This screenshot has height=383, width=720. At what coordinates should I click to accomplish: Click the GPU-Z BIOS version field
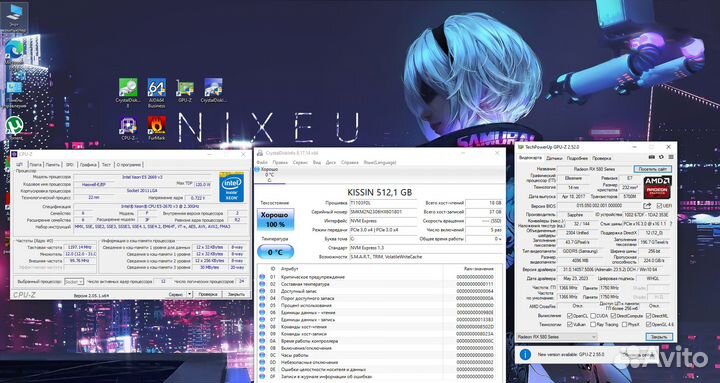click(x=599, y=206)
